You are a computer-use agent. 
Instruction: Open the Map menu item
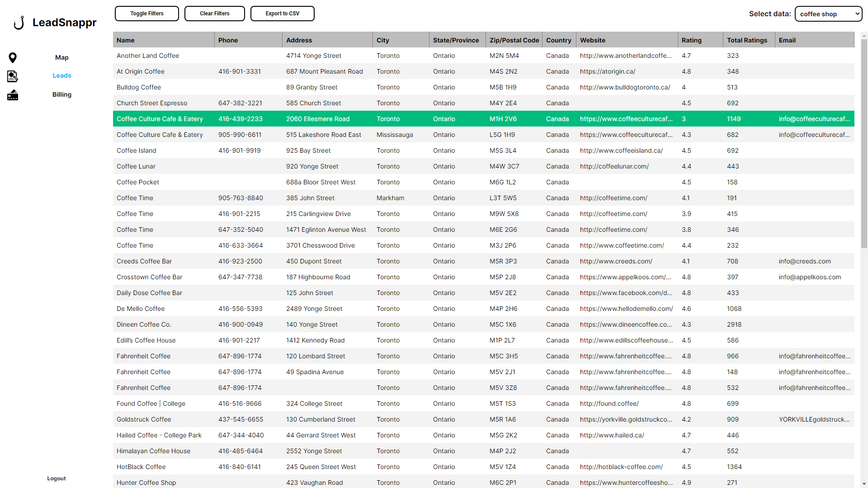pos(62,57)
